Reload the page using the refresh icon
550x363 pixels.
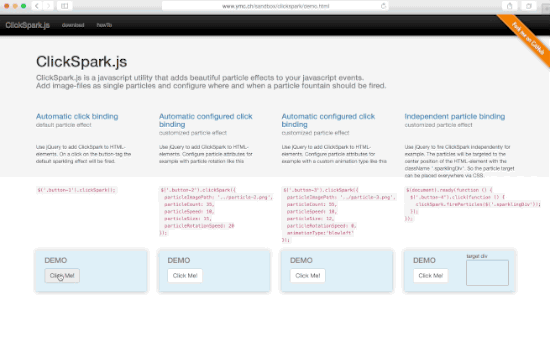coord(383,6)
